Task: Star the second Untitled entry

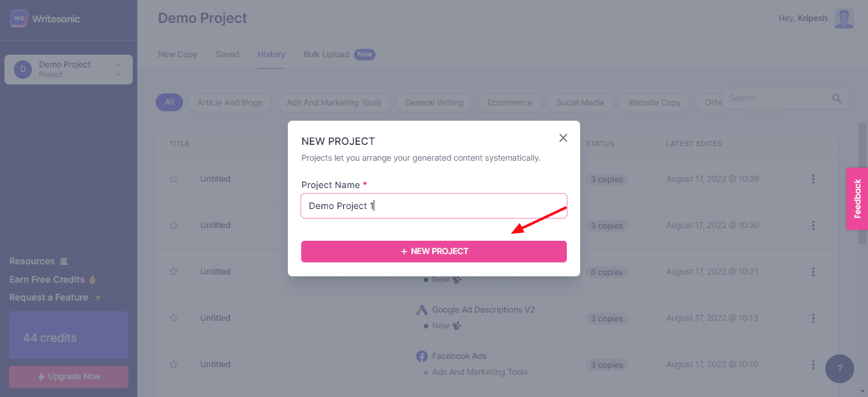Action: pyautogui.click(x=173, y=225)
